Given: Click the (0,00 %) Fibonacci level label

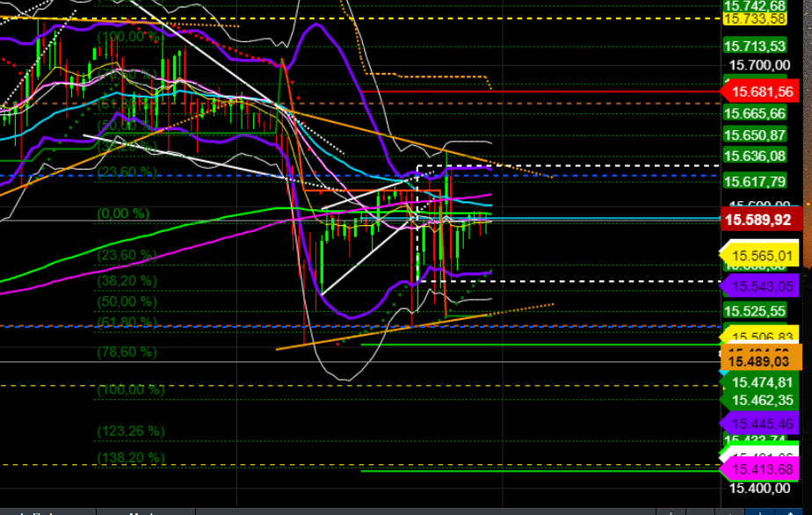Looking at the screenshot, I should [x=124, y=213].
